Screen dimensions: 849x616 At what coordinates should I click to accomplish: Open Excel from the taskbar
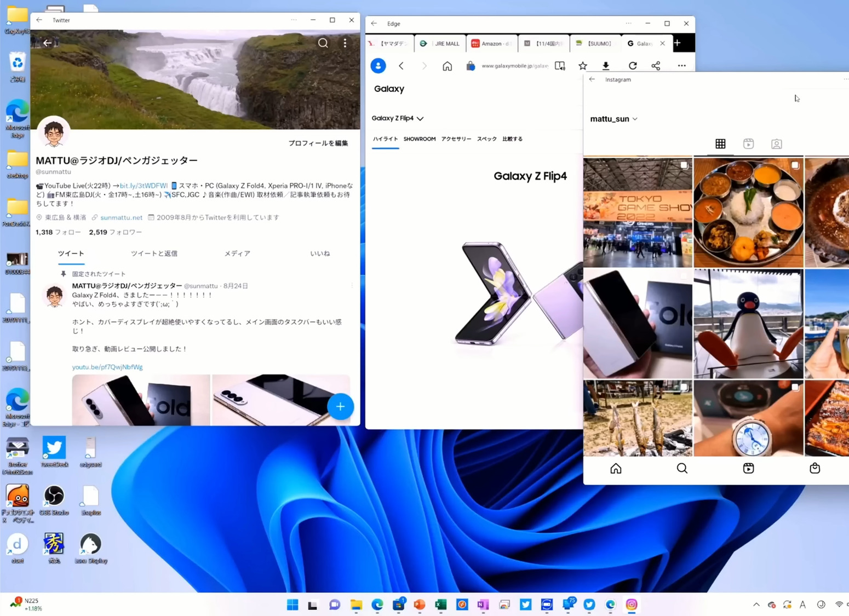[441, 605]
